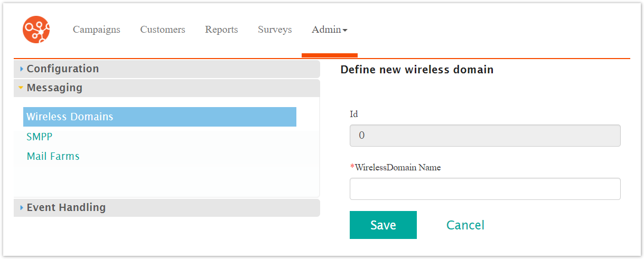Collapse the Messaging section arrow
Viewport: 644px width, 259px height.
click(21, 88)
